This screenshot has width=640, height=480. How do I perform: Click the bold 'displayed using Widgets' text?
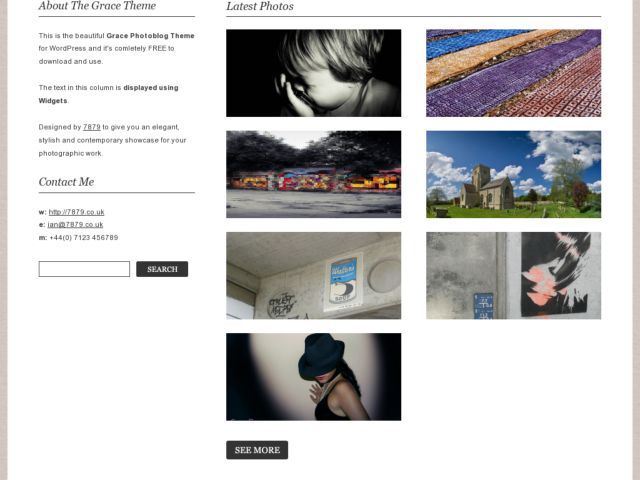point(109,94)
